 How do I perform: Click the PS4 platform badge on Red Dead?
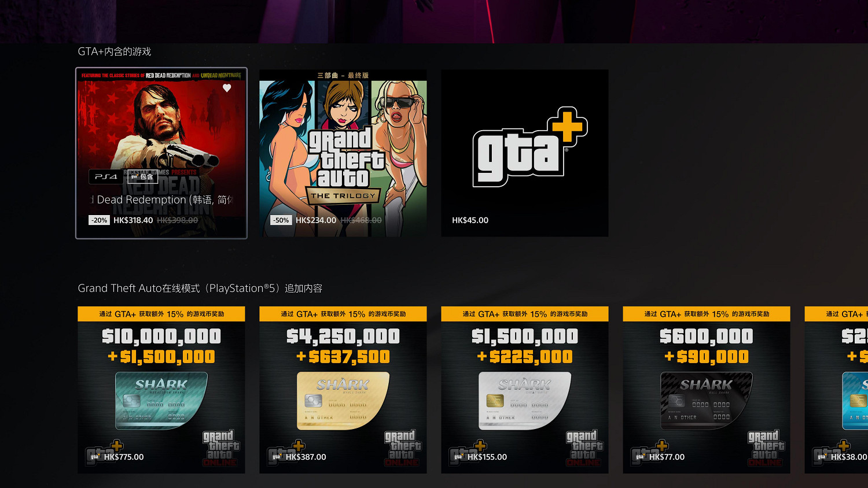click(x=106, y=177)
